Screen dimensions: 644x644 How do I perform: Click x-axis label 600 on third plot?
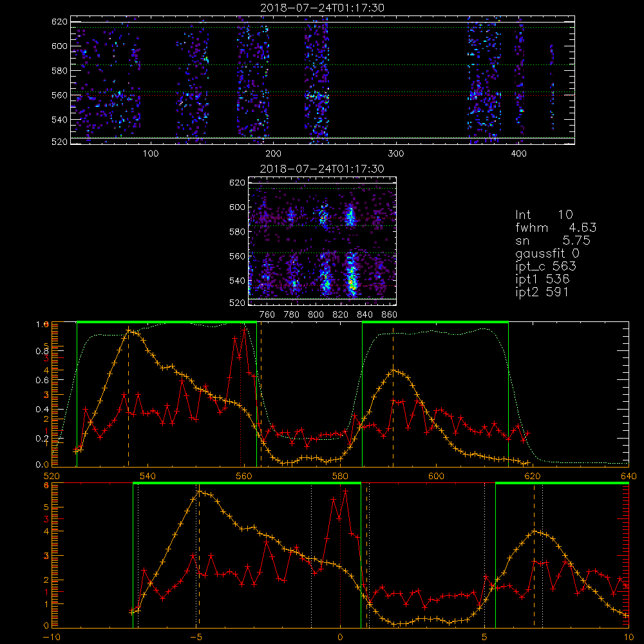436,477
